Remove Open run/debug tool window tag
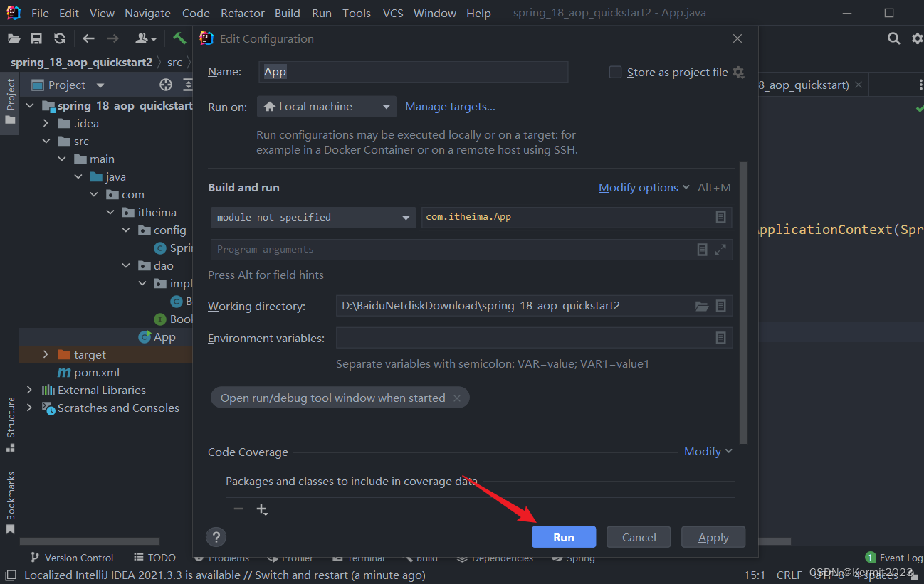 tap(457, 398)
